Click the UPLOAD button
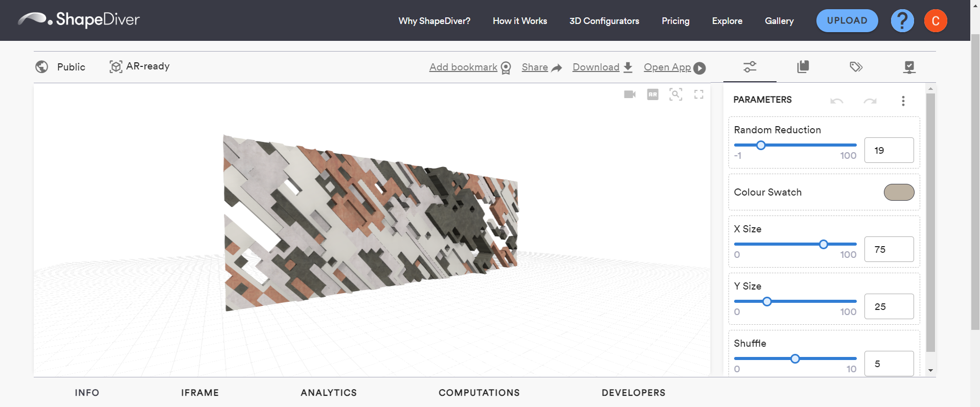This screenshot has height=407, width=980. [x=847, y=21]
